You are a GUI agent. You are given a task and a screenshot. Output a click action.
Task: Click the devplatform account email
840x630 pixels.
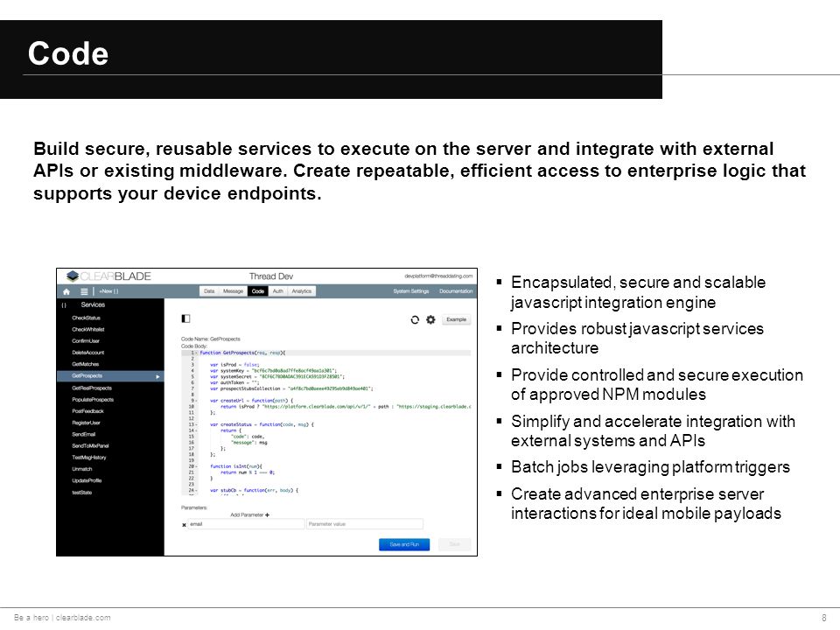click(x=438, y=276)
